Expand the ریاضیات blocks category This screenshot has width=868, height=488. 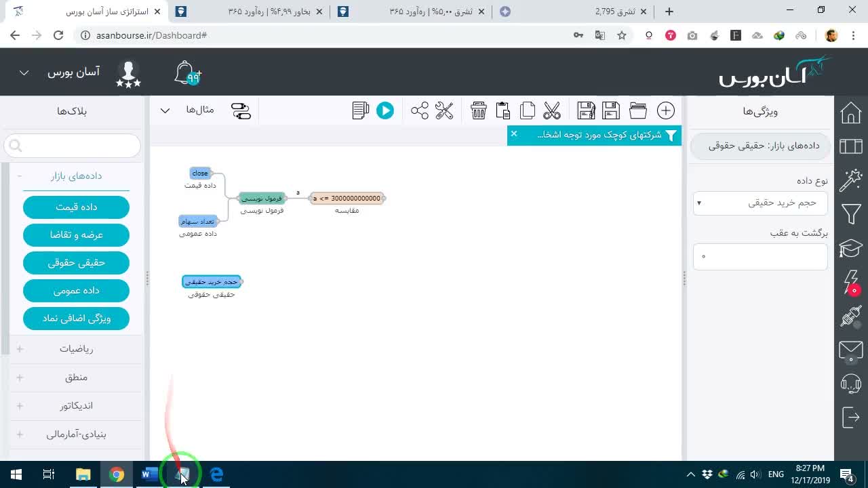pos(76,349)
